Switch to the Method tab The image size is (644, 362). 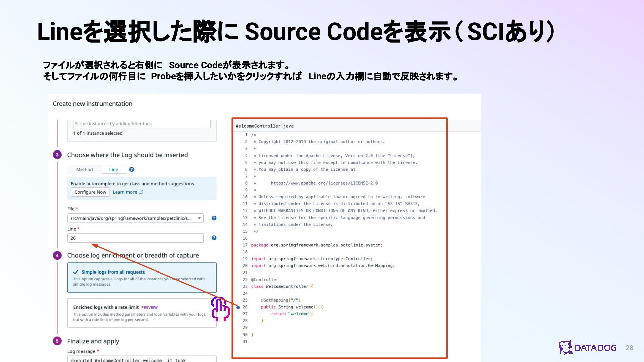tap(85, 170)
